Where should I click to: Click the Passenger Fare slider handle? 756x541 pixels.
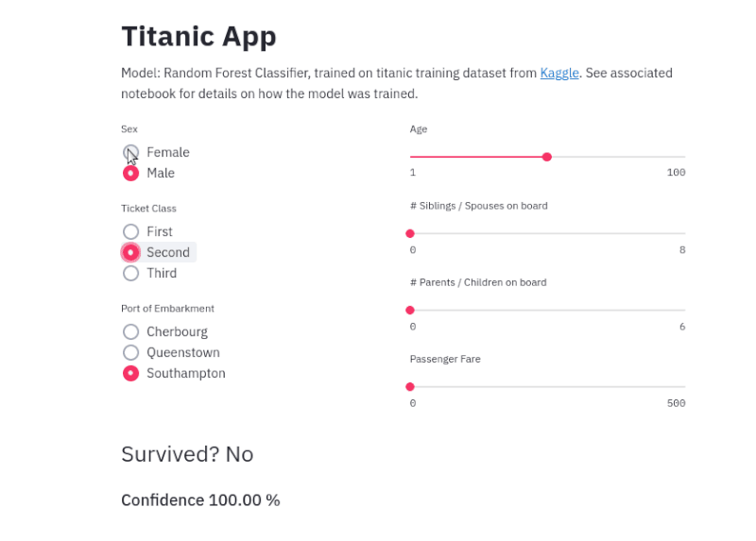pos(410,386)
